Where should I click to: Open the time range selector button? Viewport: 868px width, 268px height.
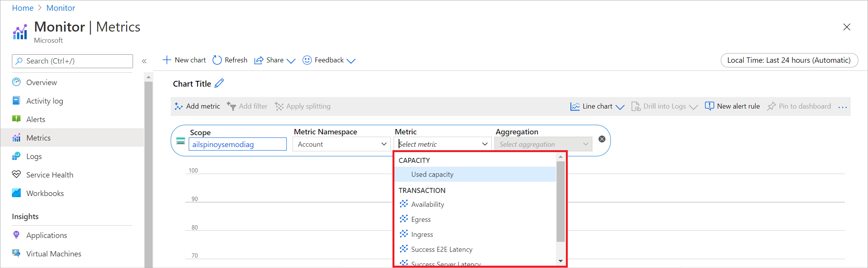[789, 60]
